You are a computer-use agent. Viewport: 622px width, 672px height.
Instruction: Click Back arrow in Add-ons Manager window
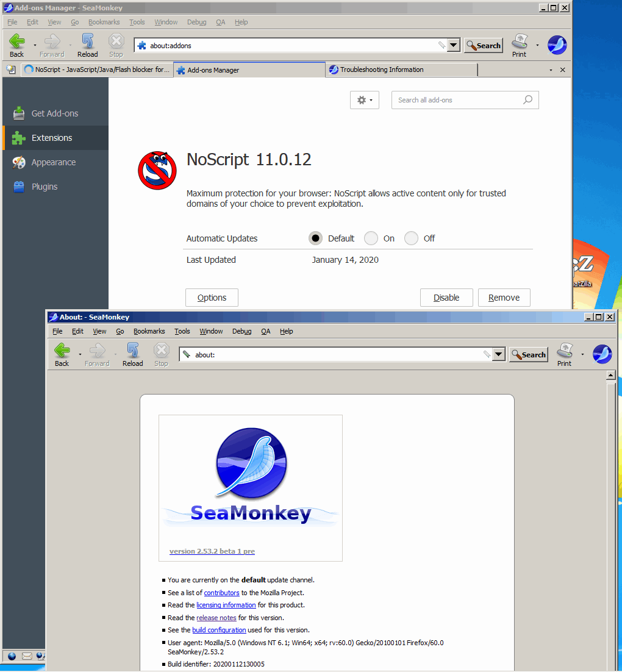click(x=16, y=41)
